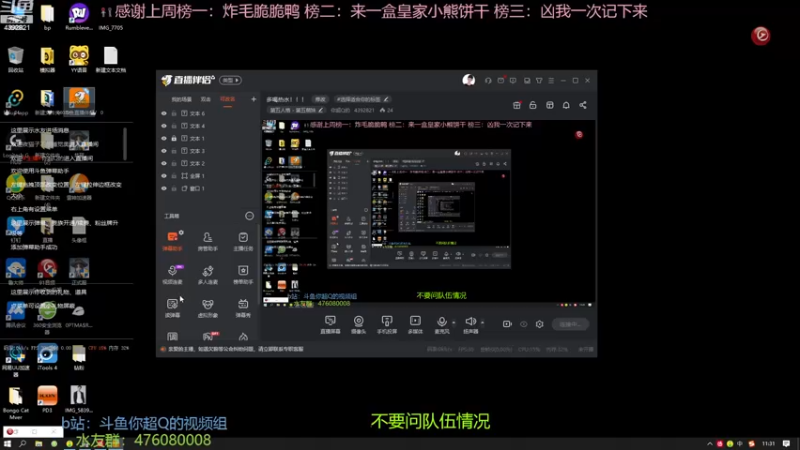Click the gift-box icon with the red dot
The width and height of the screenshot is (800, 450).
(x=516, y=105)
